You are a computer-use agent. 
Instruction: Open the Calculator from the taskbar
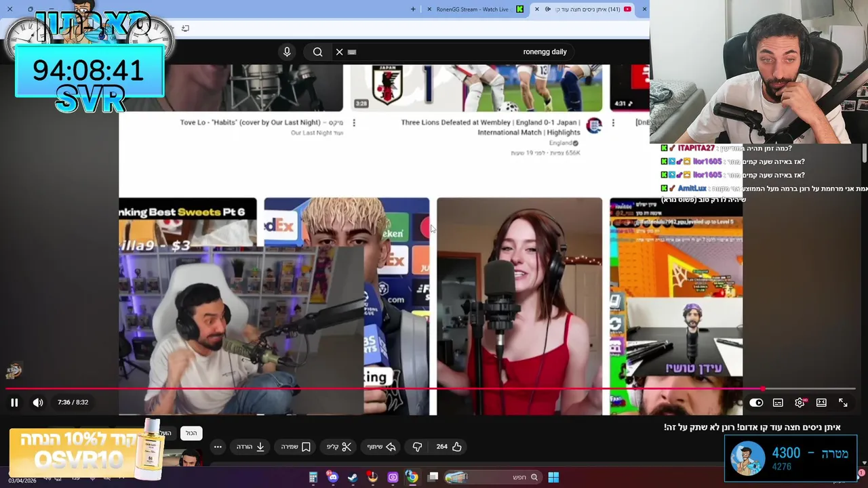pos(313,477)
